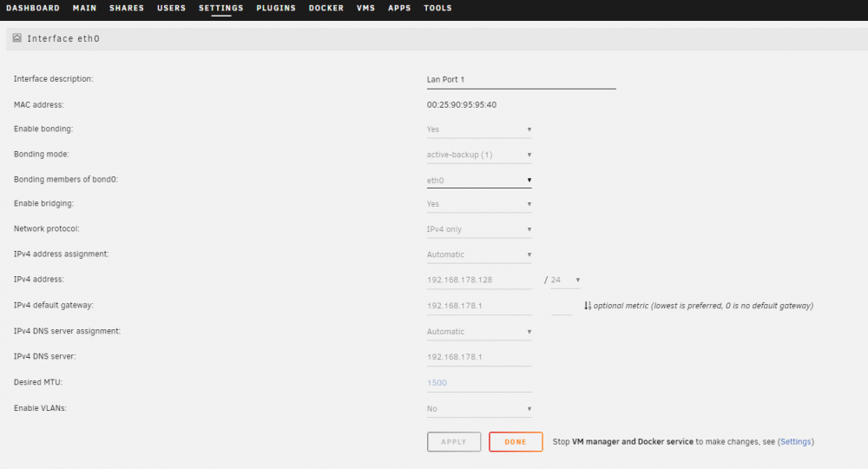The height and width of the screenshot is (469, 868).
Task: Click the metric sort icon beside gateway
Action: pos(588,306)
